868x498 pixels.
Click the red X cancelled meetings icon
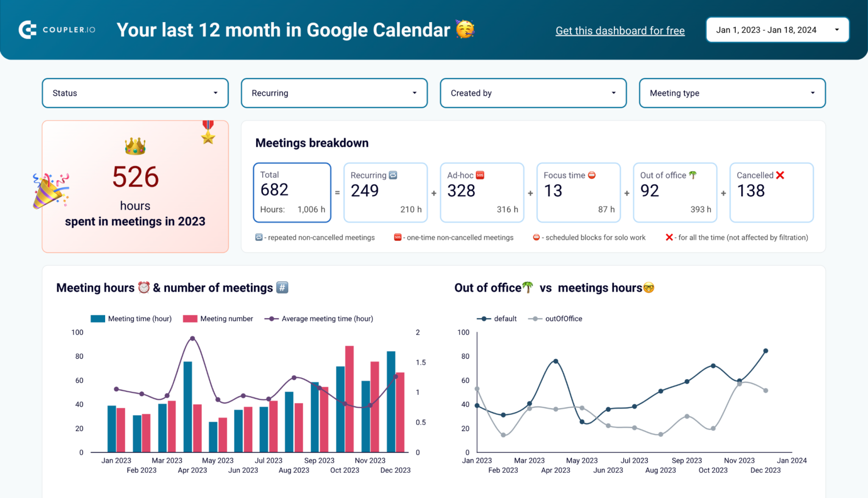780,175
